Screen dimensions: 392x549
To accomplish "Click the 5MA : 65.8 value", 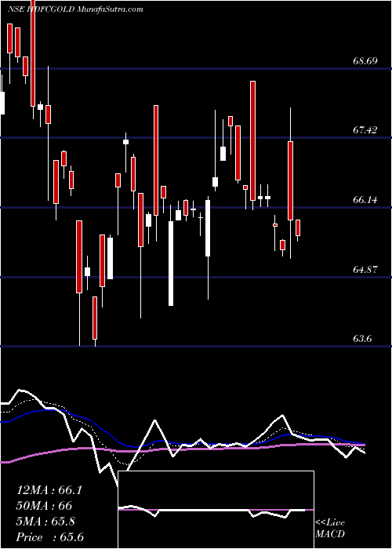I will [x=45, y=522].
